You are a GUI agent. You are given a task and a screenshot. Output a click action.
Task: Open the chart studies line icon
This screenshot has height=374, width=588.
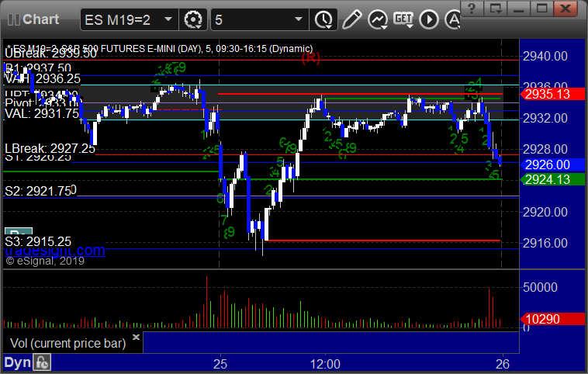tap(377, 19)
